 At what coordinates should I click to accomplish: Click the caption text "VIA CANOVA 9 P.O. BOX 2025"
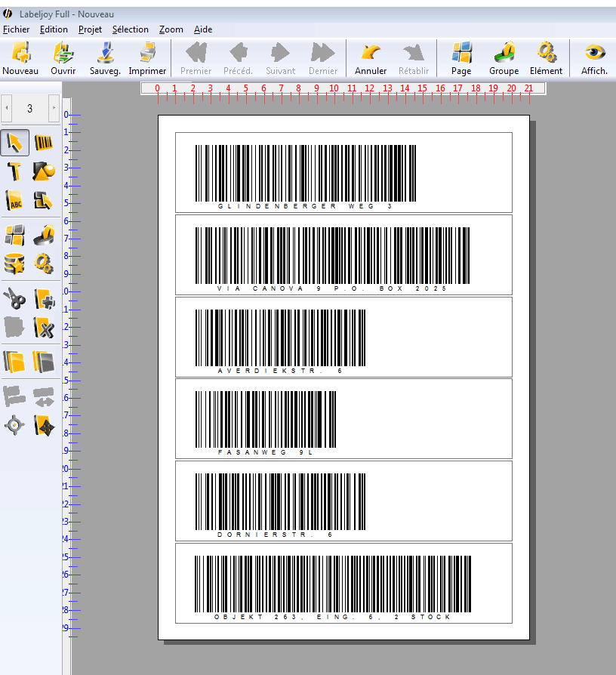coord(332,288)
